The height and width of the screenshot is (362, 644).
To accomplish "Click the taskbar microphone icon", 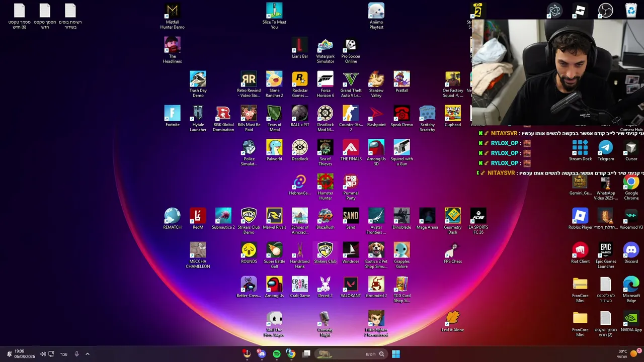I will (x=76, y=354).
